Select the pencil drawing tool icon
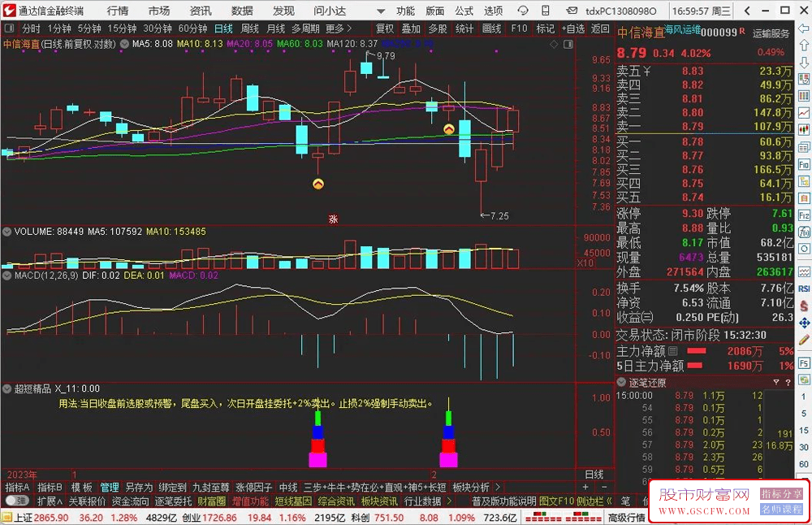This screenshot has width=812, height=525. point(804,340)
